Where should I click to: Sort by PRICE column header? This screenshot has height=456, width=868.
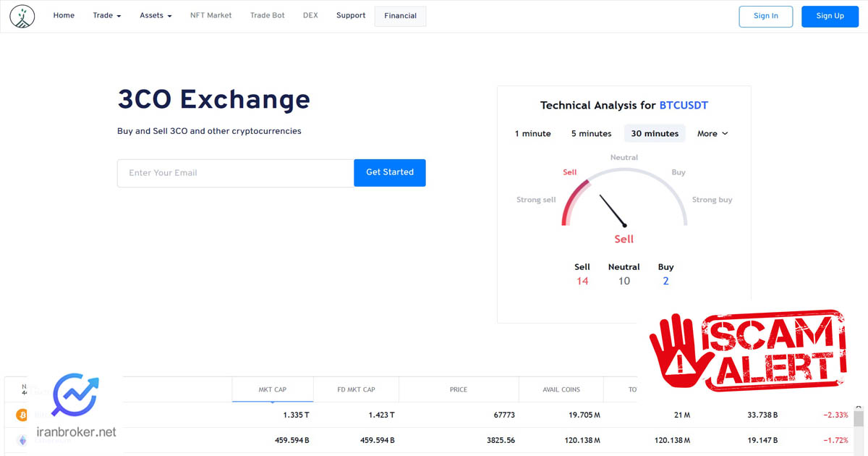point(459,389)
